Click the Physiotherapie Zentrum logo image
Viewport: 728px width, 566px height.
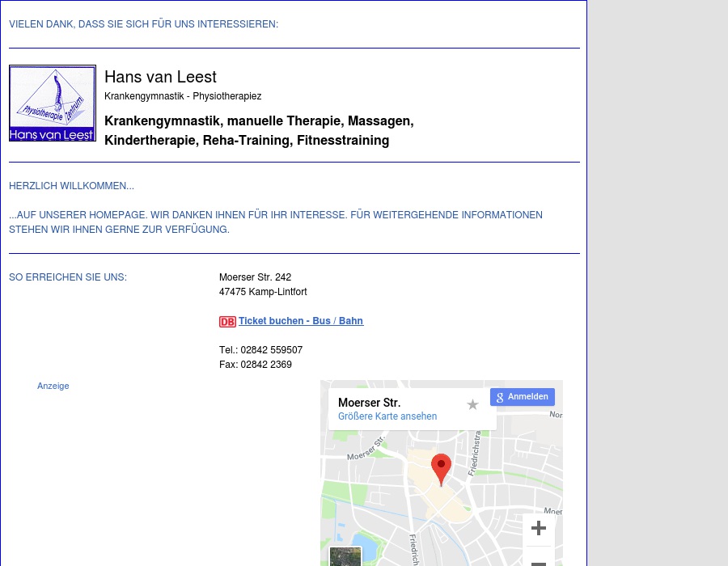pyautogui.click(x=53, y=103)
